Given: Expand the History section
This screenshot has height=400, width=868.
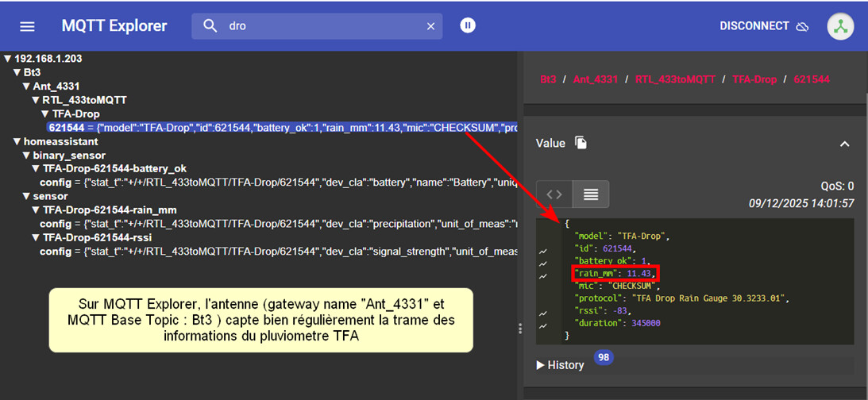Looking at the screenshot, I should (x=561, y=365).
